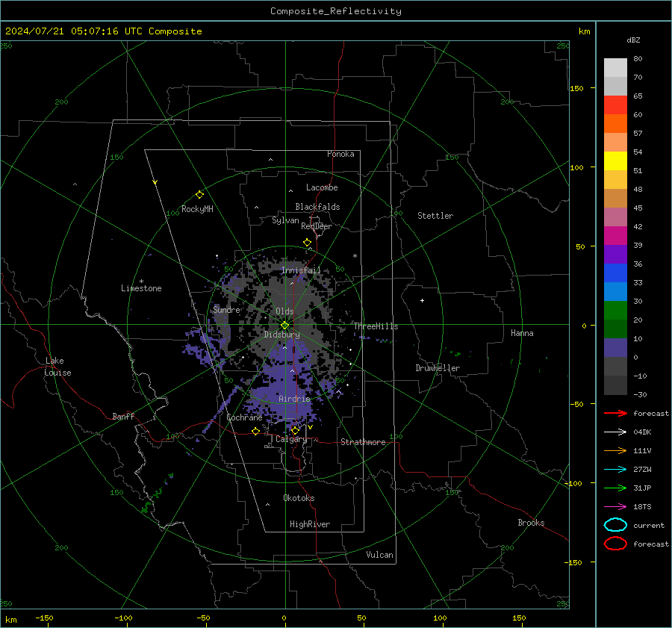
Task: Click the yellow diamond marker below RedDeer
Action: click(x=307, y=243)
